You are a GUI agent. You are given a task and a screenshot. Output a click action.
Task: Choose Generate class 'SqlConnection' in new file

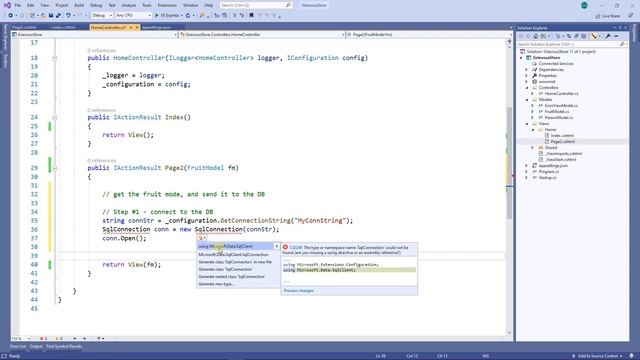pos(235,262)
